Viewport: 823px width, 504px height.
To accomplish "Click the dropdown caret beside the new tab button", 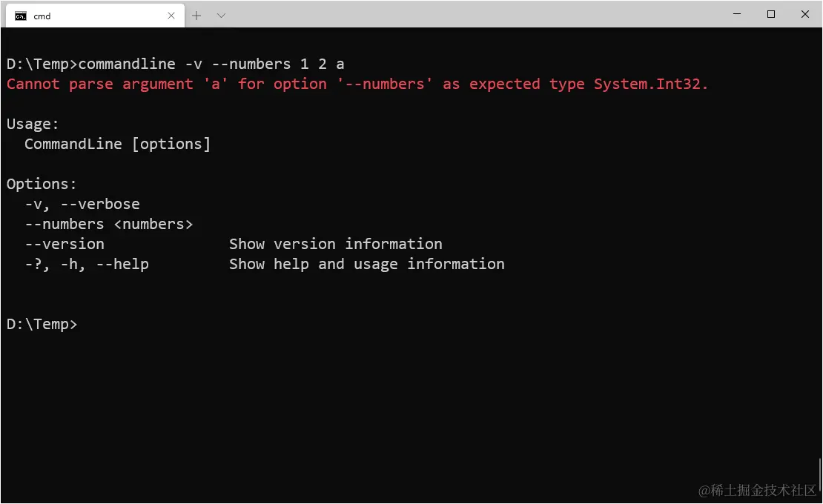I will (x=219, y=15).
